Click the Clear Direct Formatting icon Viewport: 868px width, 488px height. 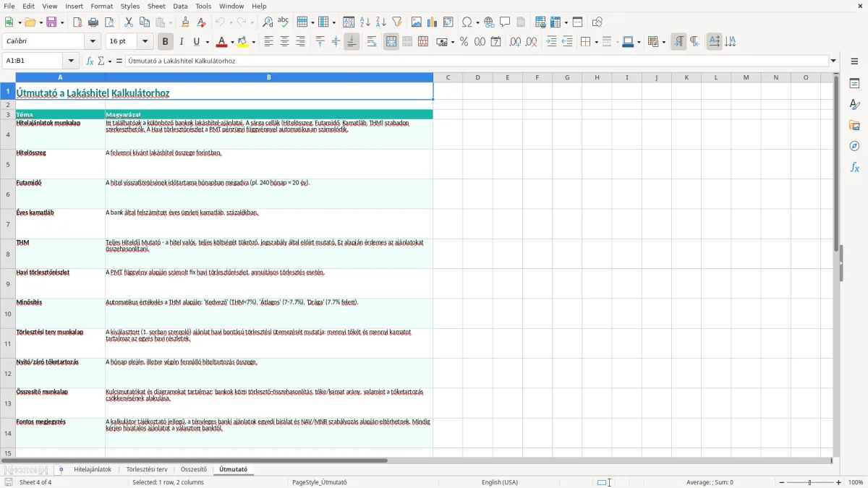pos(202,22)
